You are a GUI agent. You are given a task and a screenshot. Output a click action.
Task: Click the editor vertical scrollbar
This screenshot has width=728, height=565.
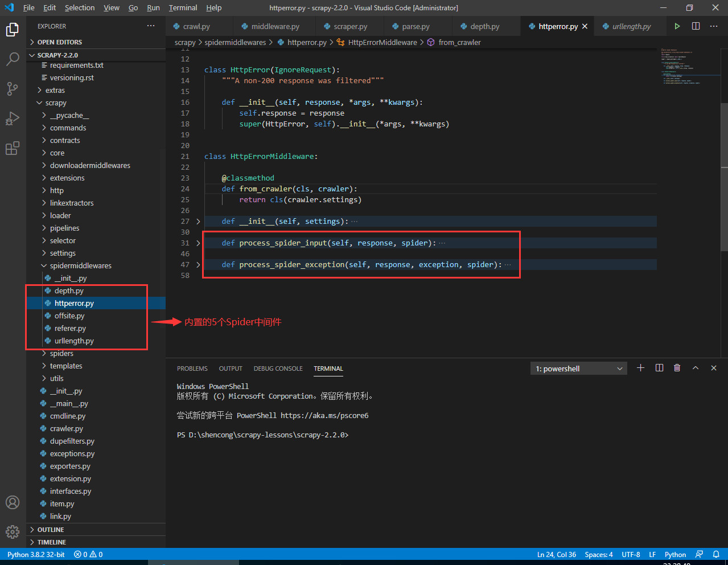point(724,177)
